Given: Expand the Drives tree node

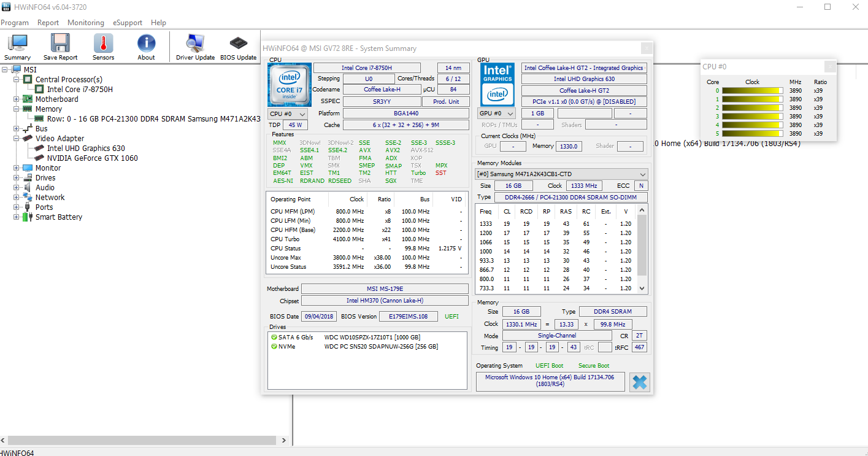Looking at the screenshot, I should pyautogui.click(x=16, y=177).
